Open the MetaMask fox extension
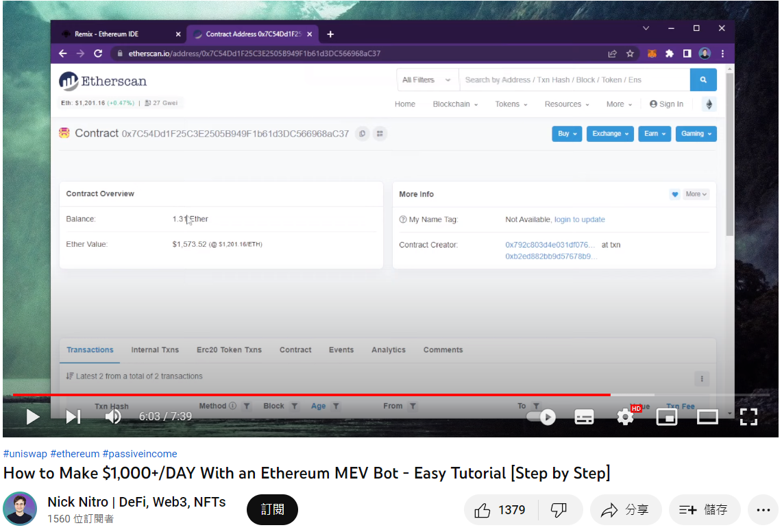 pyautogui.click(x=652, y=53)
